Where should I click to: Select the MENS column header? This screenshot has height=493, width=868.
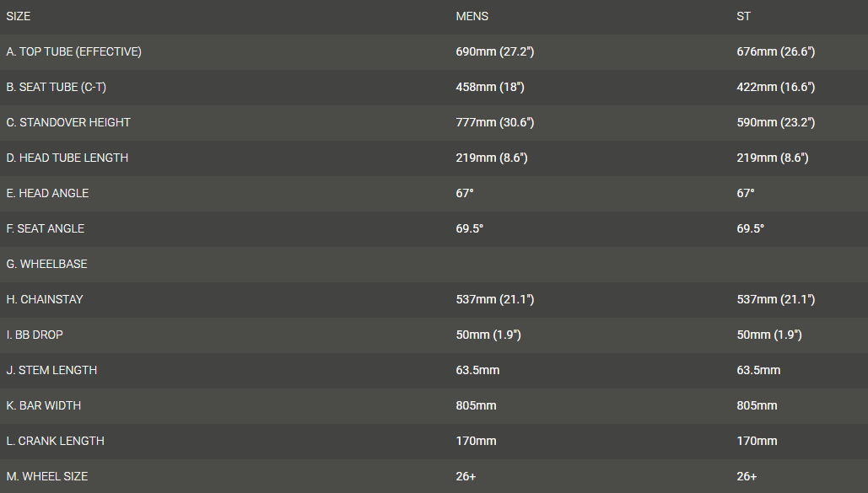click(472, 16)
